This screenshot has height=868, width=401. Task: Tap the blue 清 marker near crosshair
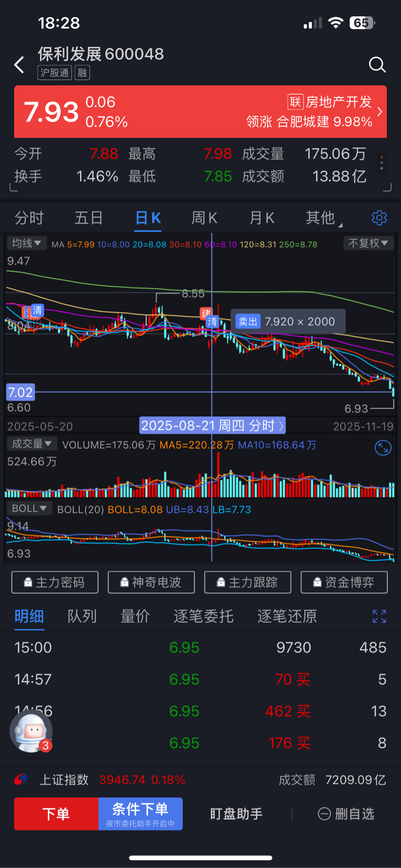tap(212, 322)
